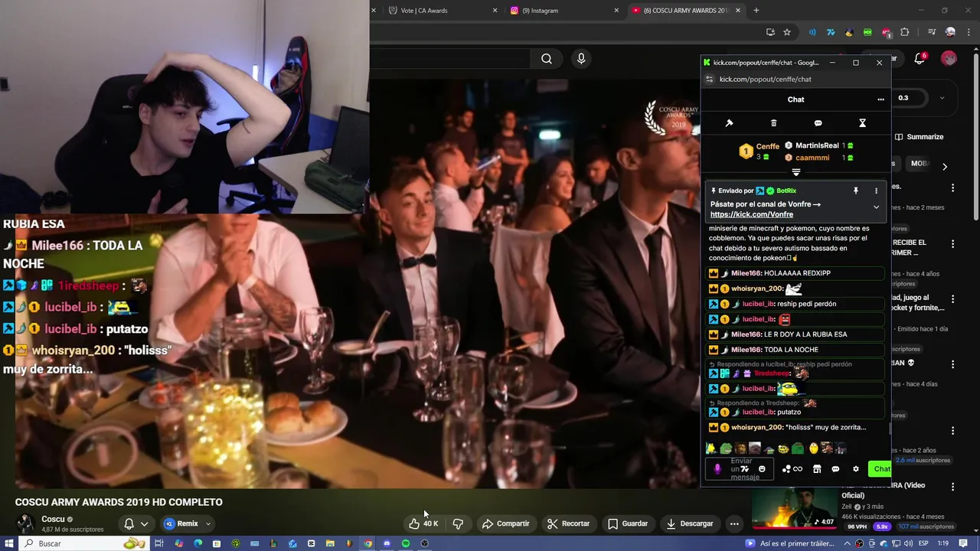Click the speech bubble icon in chat toolbar
Viewport: 980px width, 551px height.
[818, 123]
